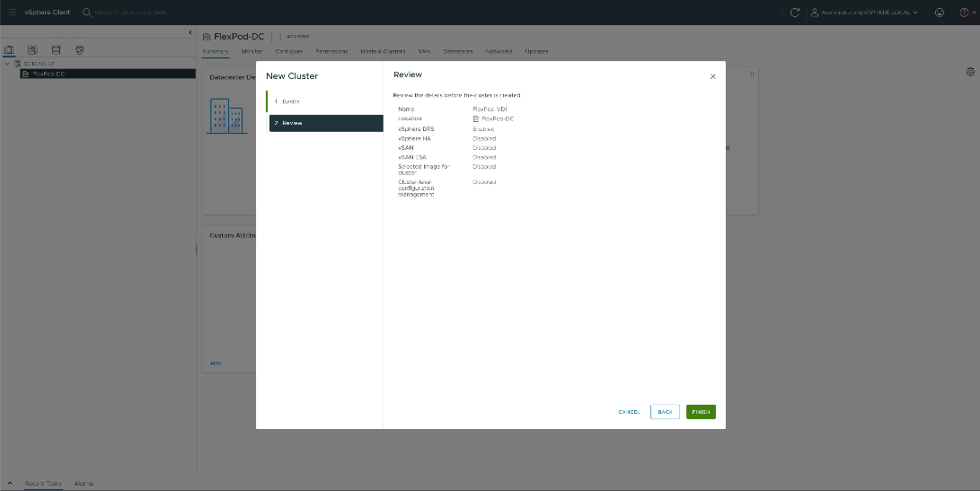Open the Monitor tab

(252, 51)
